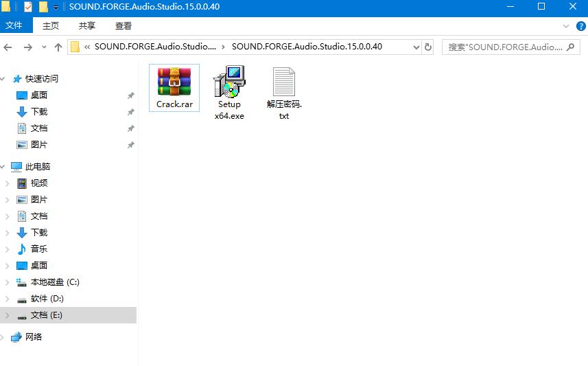Screen dimensions: 588x366
Task: Expand the address bar history dropdown
Action: 416,47
